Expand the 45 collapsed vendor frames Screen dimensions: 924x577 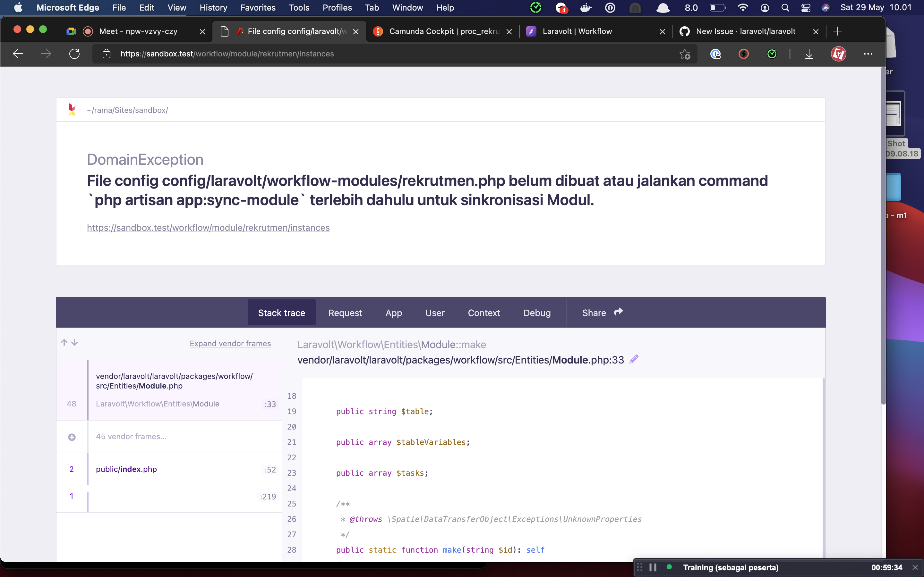(72, 437)
